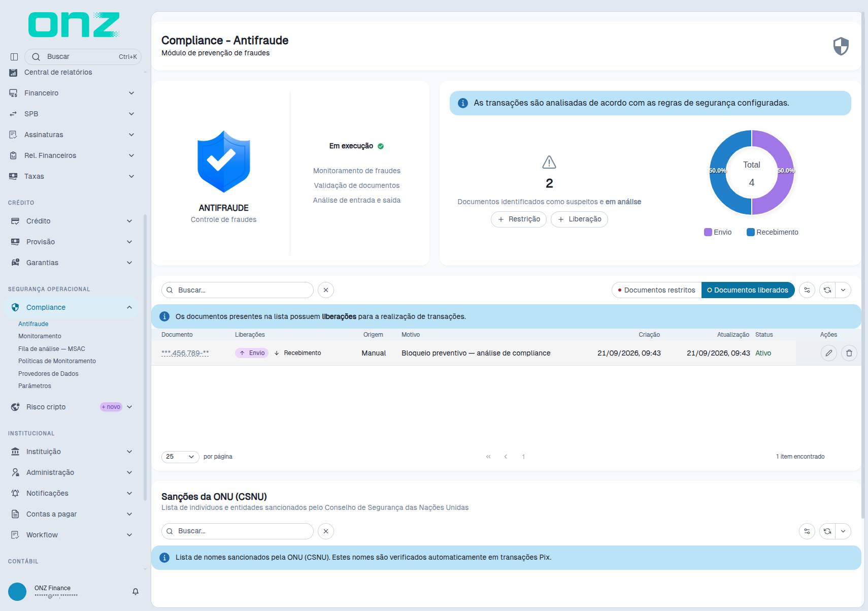Refresh the ONU sanctions list
The height and width of the screenshot is (611, 868).
pyautogui.click(x=827, y=531)
